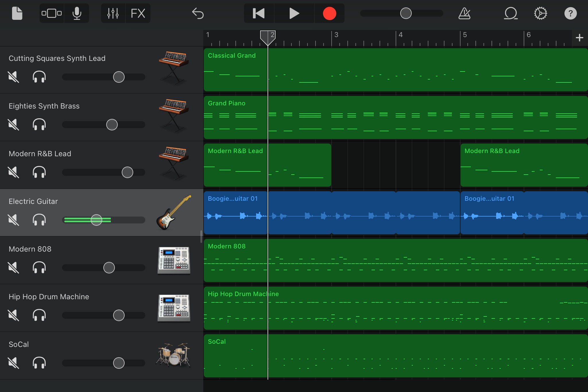Mute the SoCal drum track
This screenshot has height=392, width=588.
[13, 363]
